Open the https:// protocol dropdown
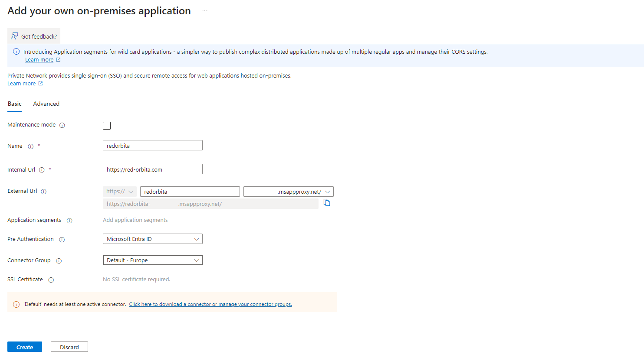 pos(120,192)
